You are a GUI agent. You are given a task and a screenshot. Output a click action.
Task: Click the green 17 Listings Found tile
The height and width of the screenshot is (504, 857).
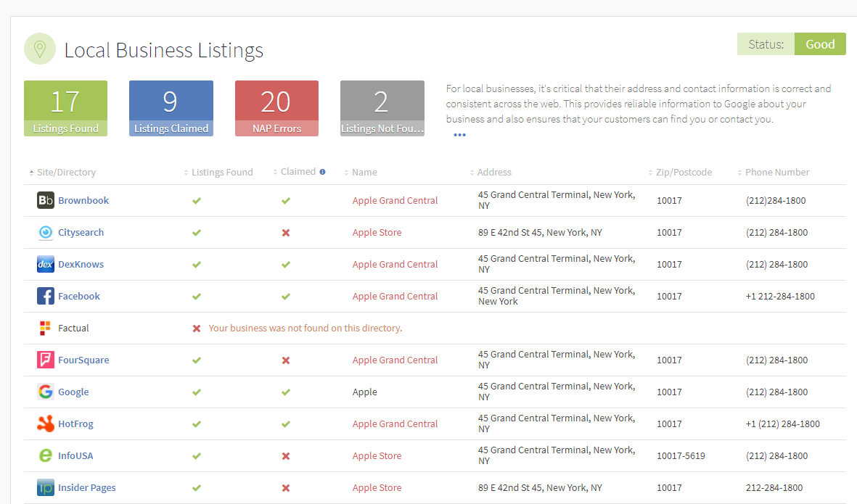(x=65, y=108)
